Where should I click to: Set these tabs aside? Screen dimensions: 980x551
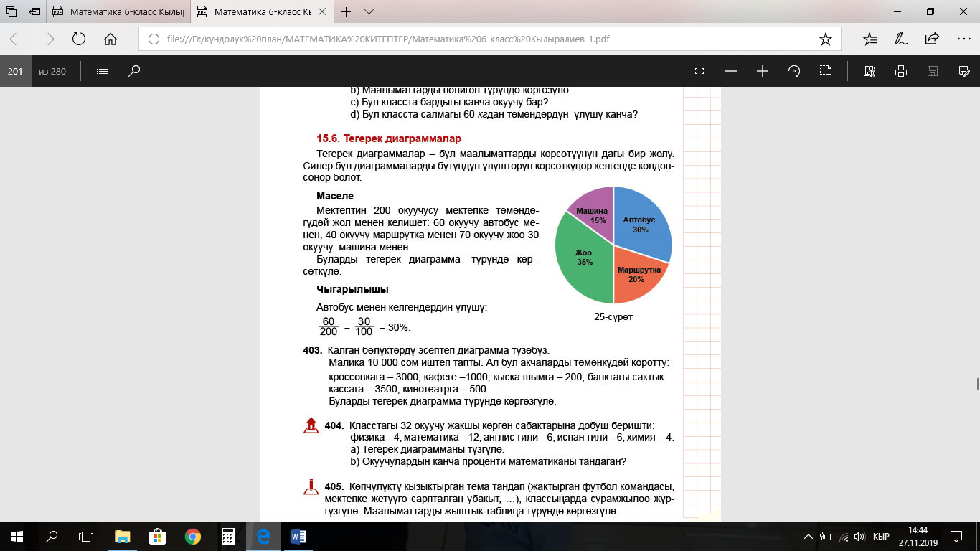(x=35, y=12)
